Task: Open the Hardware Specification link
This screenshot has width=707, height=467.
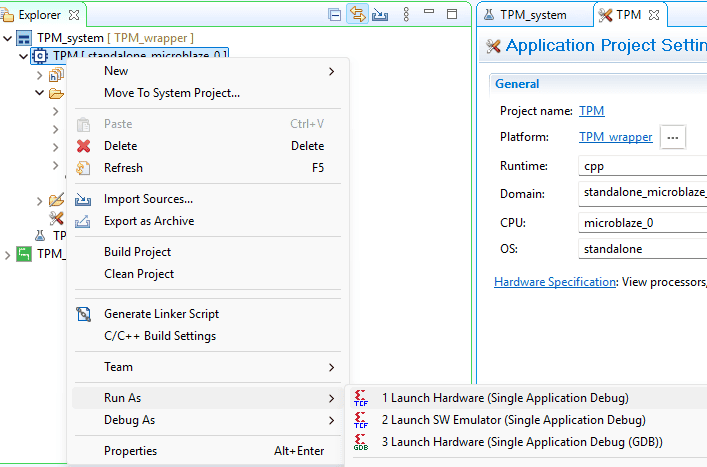Action: pyautogui.click(x=554, y=282)
